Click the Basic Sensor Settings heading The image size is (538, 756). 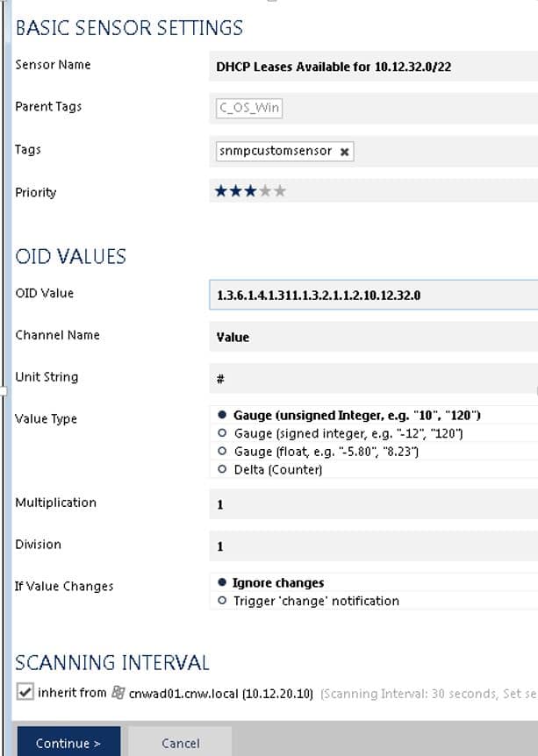(x=129, y=27)
